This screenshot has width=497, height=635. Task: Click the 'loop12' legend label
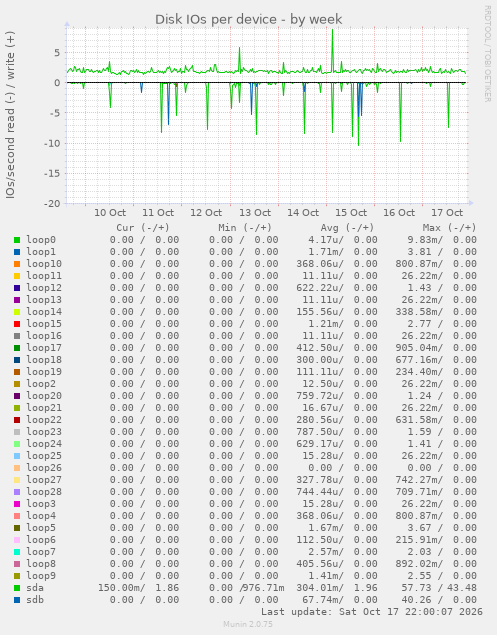click(x=44, y=288)
